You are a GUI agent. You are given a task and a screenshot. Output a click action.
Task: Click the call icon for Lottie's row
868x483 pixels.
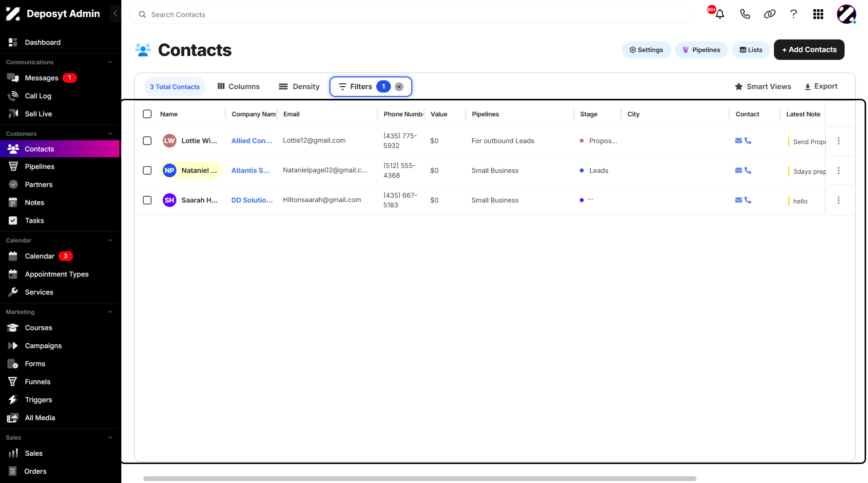click(748, 141)
